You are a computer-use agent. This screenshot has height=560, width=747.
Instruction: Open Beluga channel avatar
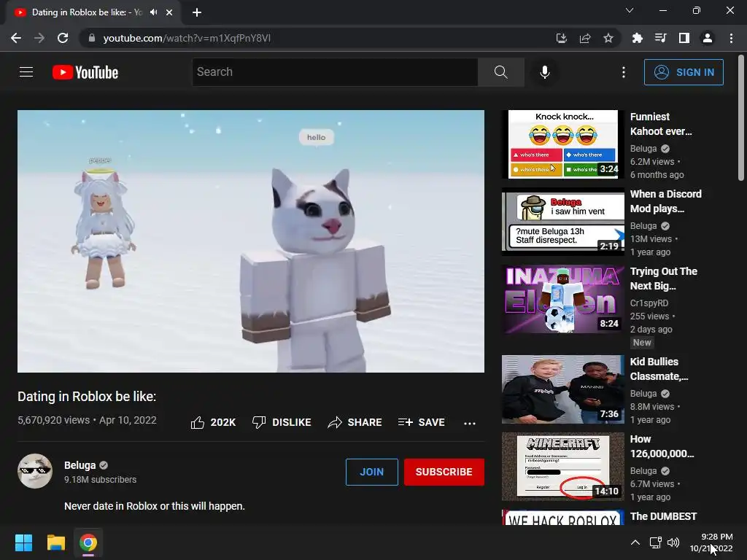(x=35, y=471)
